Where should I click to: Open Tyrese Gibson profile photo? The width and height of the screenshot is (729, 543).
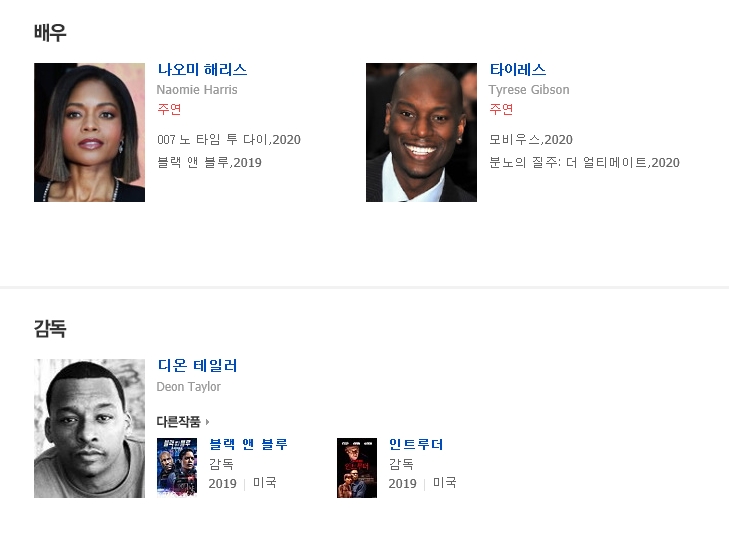[x=421, y=132]
